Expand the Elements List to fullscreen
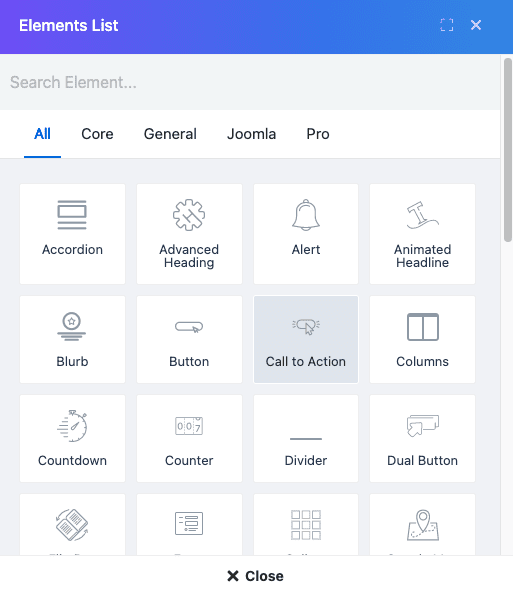Image resolution: width=513 pixels, height=595 pixels. pos(447,25)
